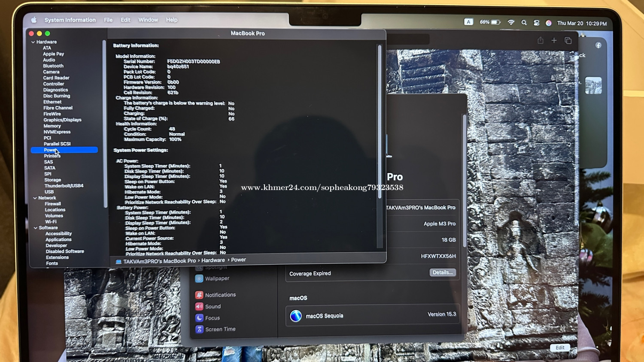Screen dimensions: 644x362
Task: Select Developer under Software
Action: click(x=56, y=246)
